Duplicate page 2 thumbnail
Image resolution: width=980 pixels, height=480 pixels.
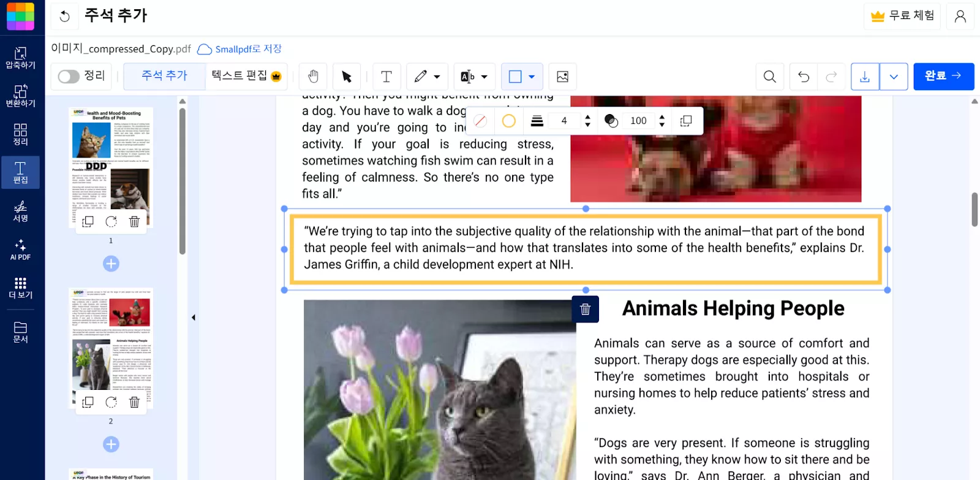tap(88, 402)
